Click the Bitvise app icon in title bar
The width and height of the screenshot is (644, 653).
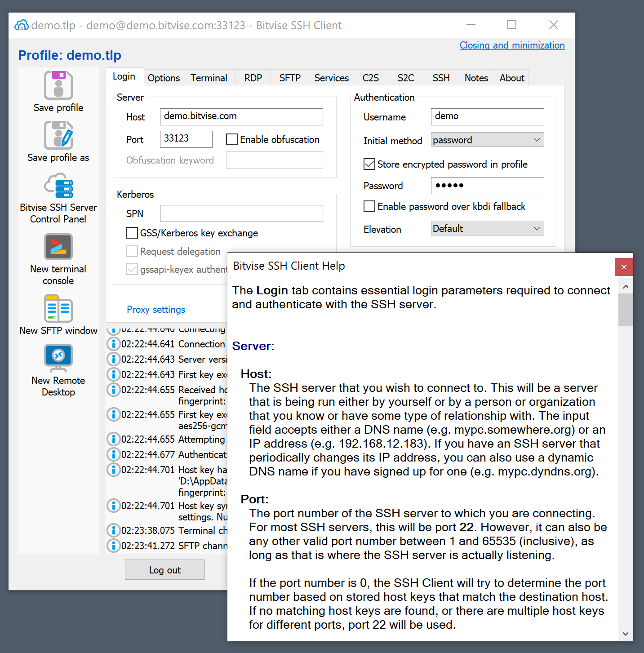pyautogui.click(x=21, y=25)
